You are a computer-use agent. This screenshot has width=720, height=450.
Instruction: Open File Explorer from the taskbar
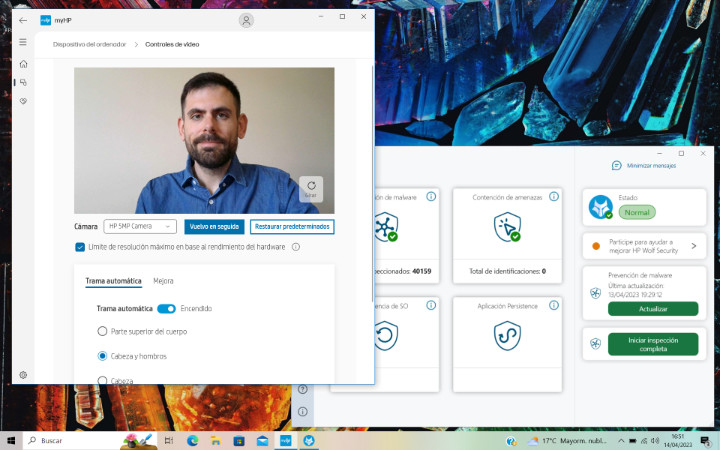(x=215, y=441)
